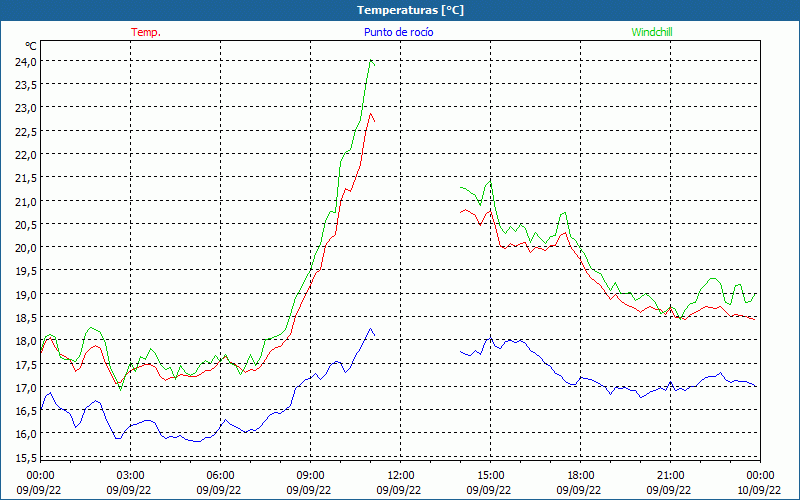Click the Temperaturas [°C] chart title
The image size is (800, 500).
pyautogui.click(x=410, y=10)
